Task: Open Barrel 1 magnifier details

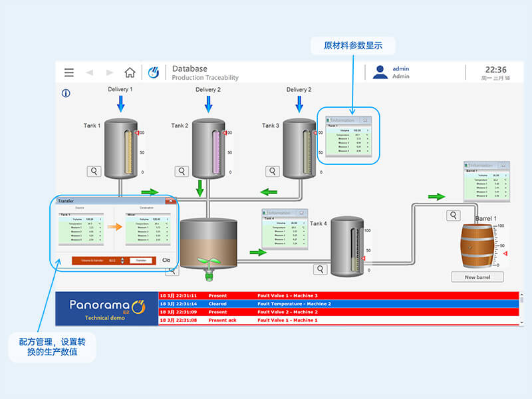Action: tap(454, 215)
